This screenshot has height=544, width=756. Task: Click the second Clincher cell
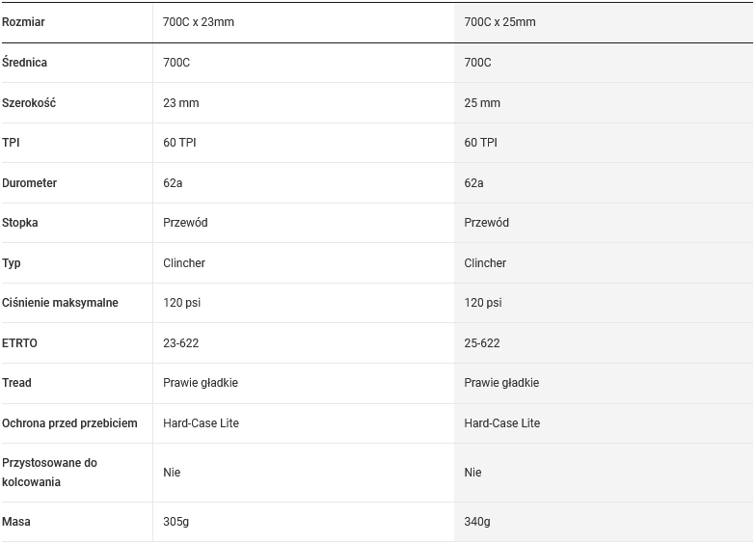tap(485, 263)
